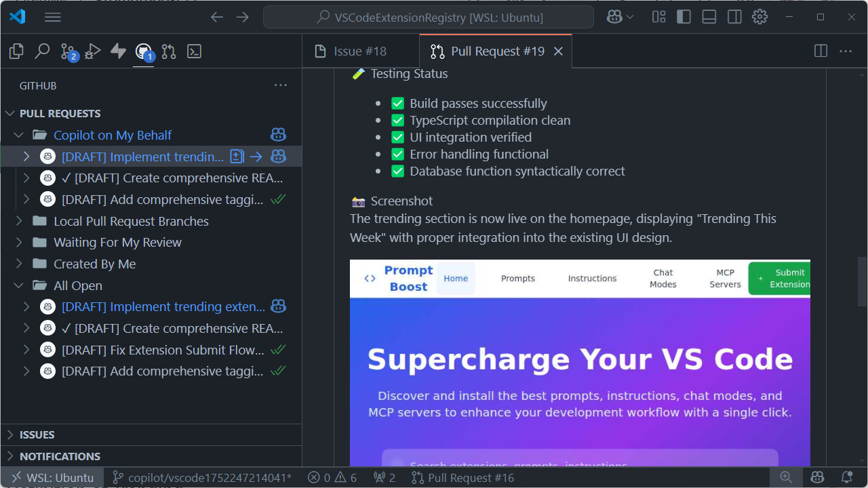Image resolution: width=868 pixels, height=488 pixels.
Task: Open the Search panel icon
Action: 42,51
